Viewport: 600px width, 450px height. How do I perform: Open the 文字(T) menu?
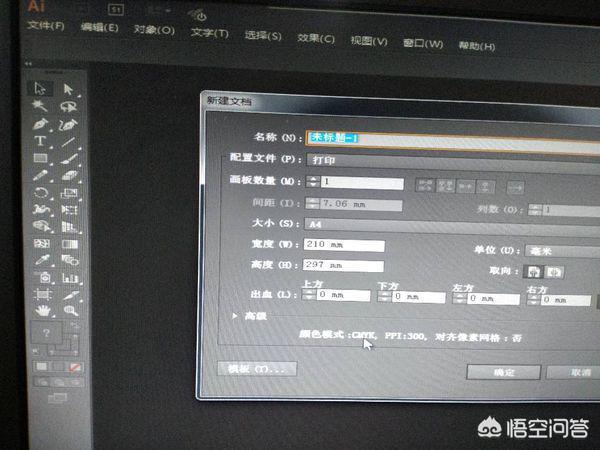(210, 33)
